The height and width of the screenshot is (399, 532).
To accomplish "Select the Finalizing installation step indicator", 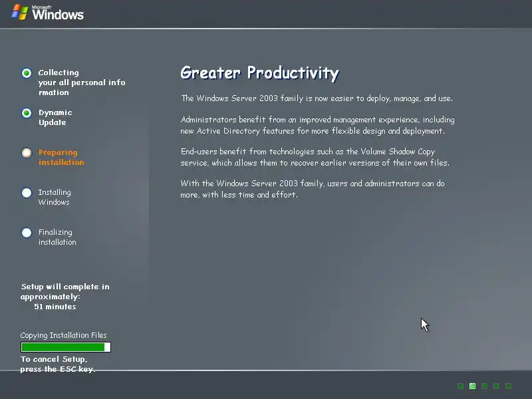I will click(27, 233).
